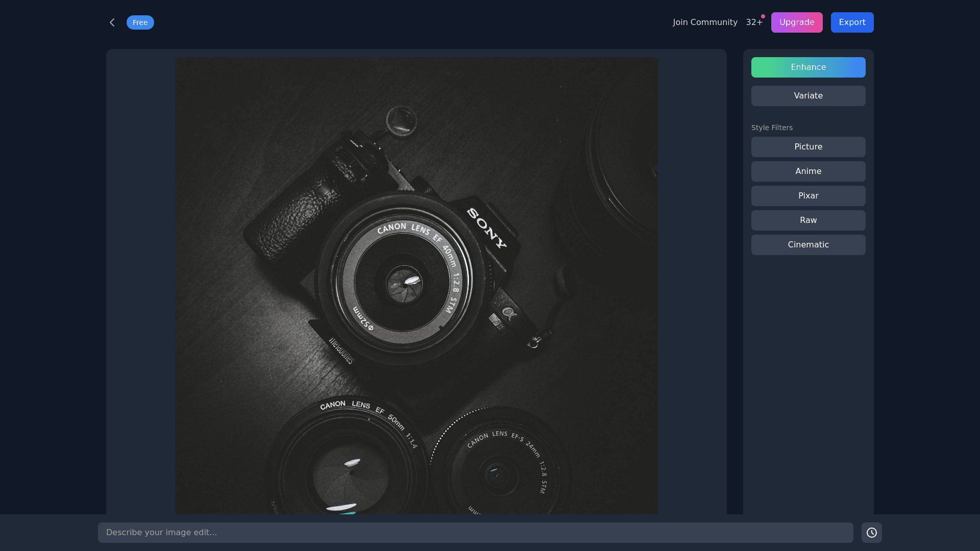Focus the image edit description field
980x551 pixels.
475,533
